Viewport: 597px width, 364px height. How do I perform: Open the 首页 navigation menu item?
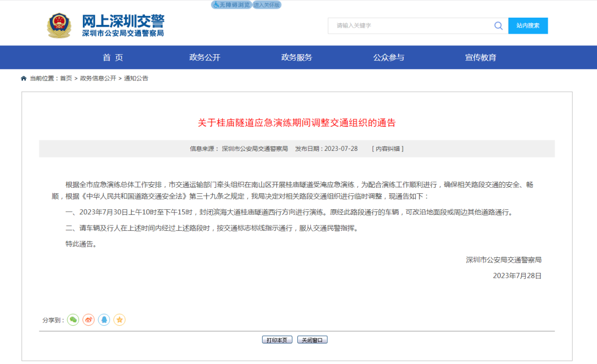coord(113,57)
